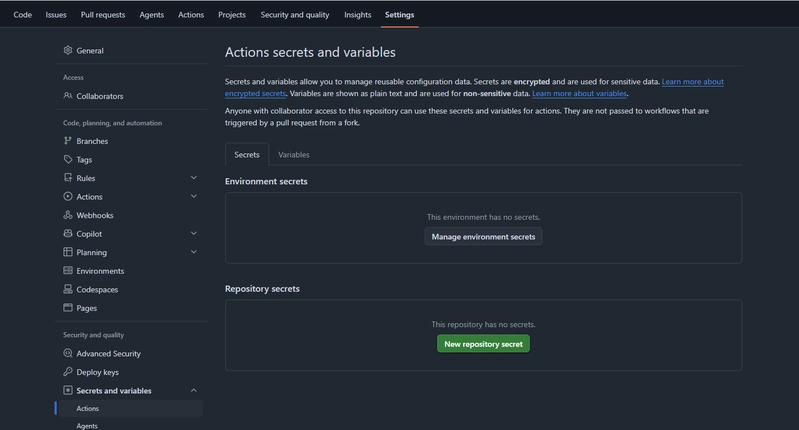Select the Secrets tab
799x430 pixels.
point(247,154)
